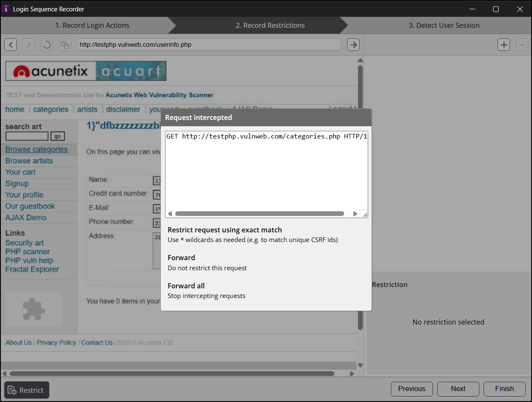Screen dimensions: 532x402
Task: Choose Forward to not restrict this request
Action: coord(181,258)
